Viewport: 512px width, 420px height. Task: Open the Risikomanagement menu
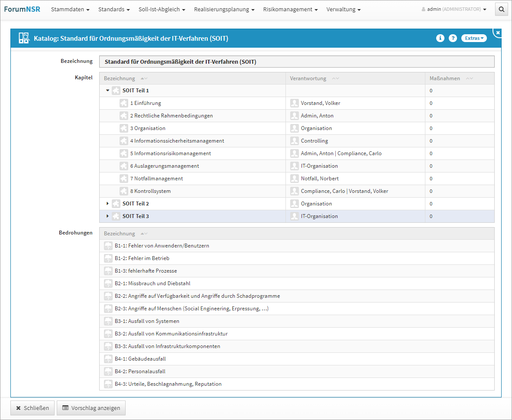(x=290, y=9)
